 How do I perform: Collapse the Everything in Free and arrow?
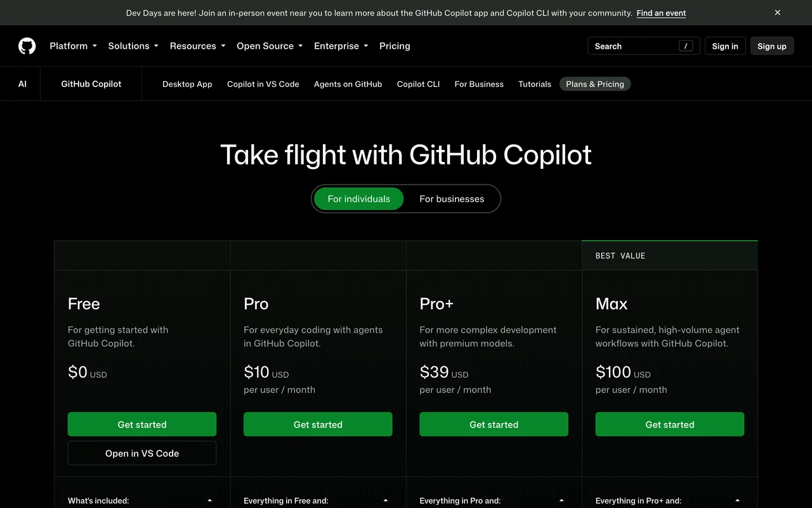[x=386, y=501]
